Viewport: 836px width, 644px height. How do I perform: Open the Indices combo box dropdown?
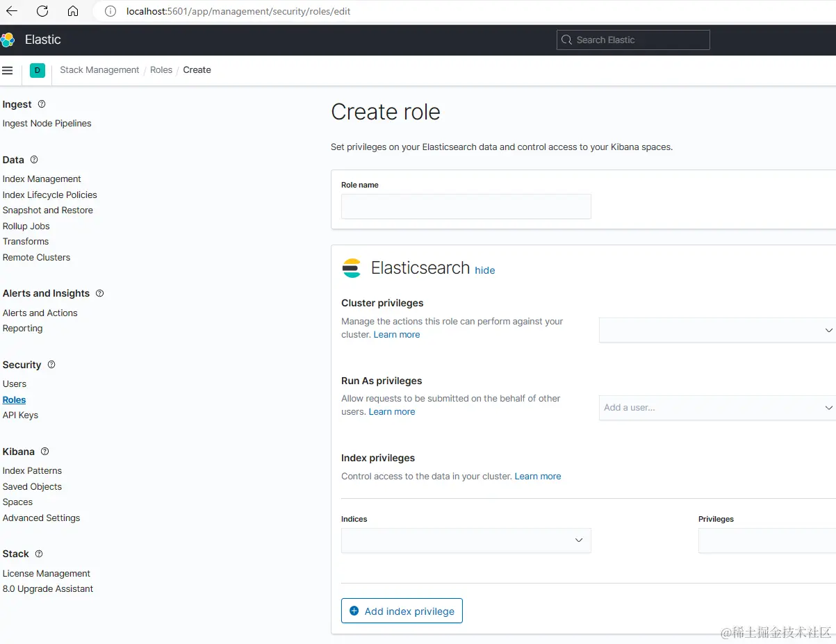578,540
